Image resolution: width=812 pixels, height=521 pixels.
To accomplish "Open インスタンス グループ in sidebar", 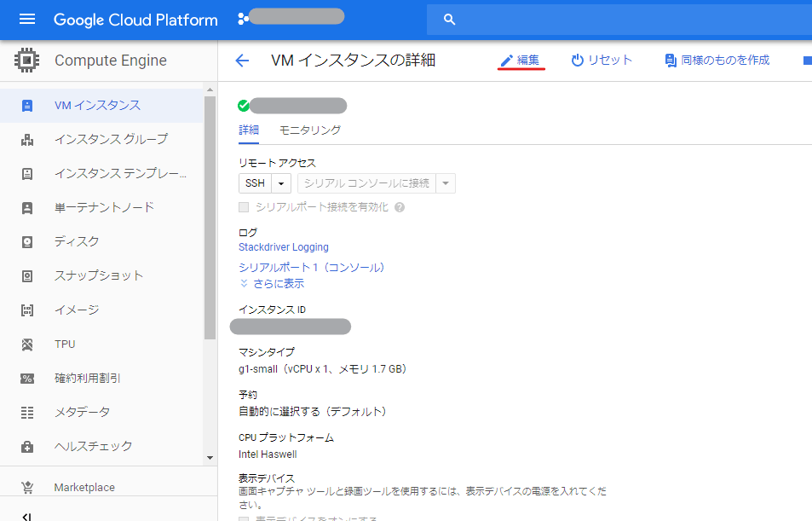I will [x=102, y=140].
